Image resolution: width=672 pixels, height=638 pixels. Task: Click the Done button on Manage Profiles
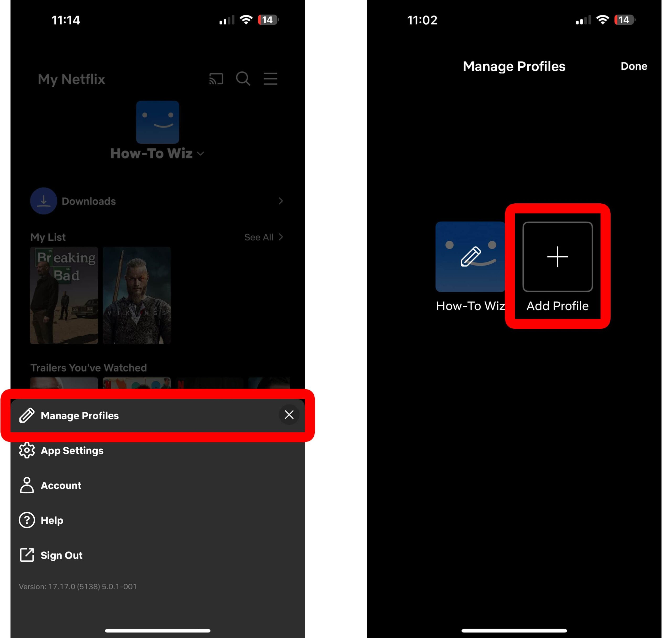pyautogui.click(x=634, y=66)
